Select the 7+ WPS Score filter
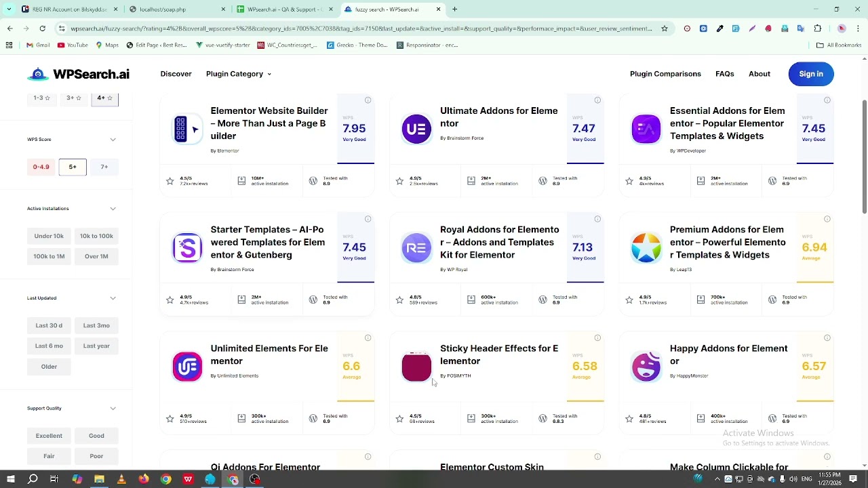The image size is (868, 488). 104,167
